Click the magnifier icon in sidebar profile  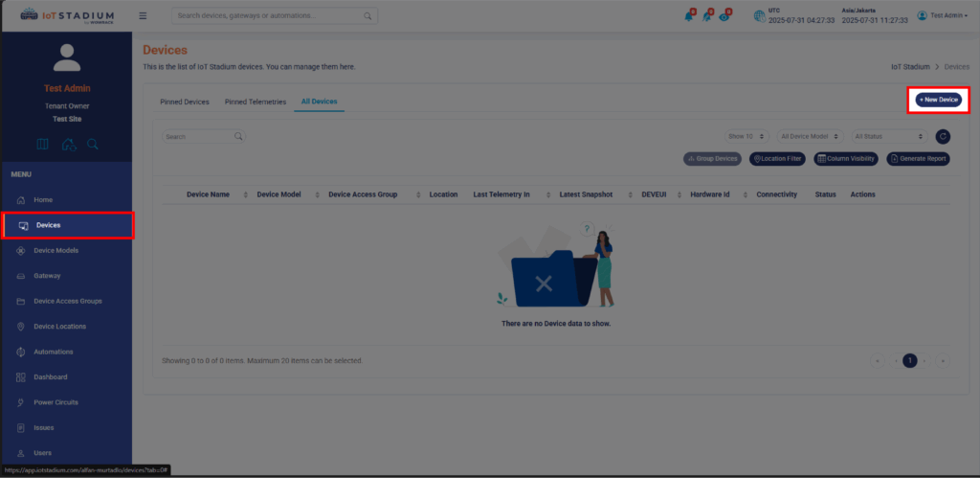coord(93,145)
